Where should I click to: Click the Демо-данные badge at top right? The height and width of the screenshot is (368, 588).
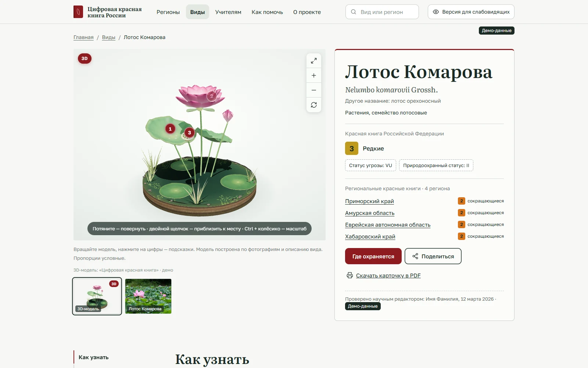click(496, 31)
